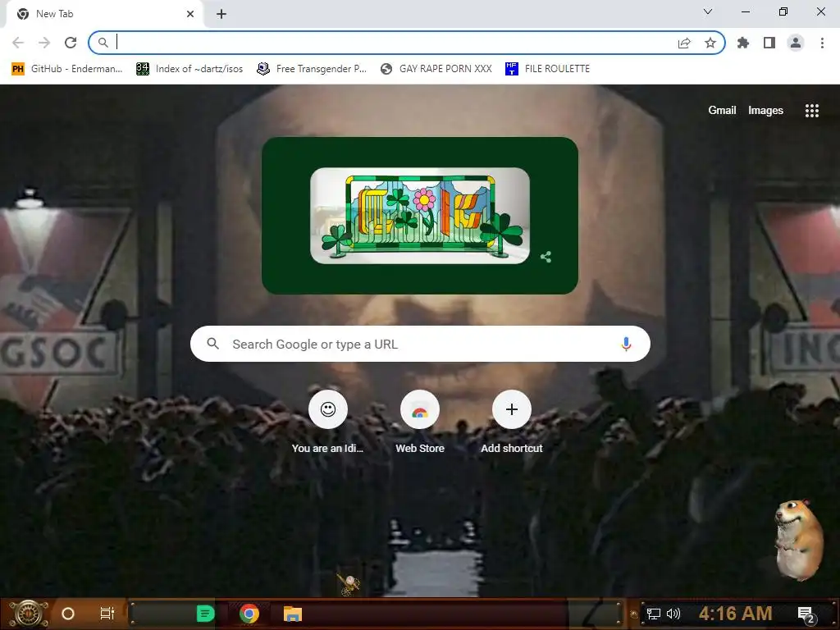Open a new tab with plus button
Screen dimensions: 840x630
click(x=221, y=14)
